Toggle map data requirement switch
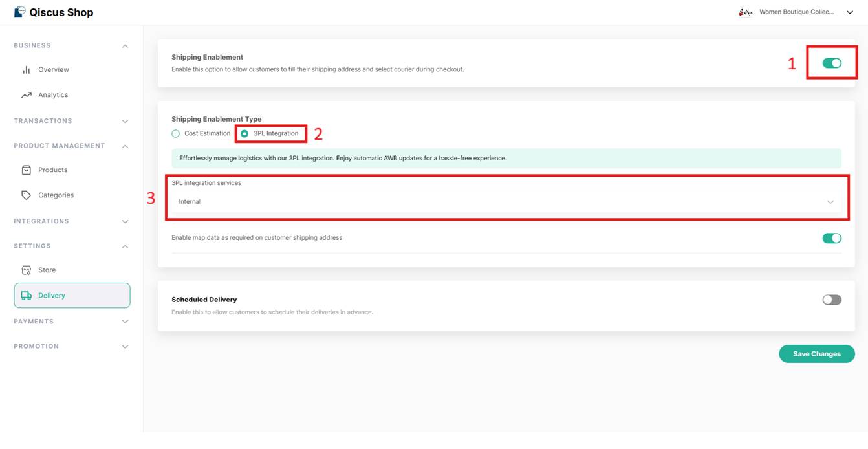868x449 pixels. click(832, 238)
